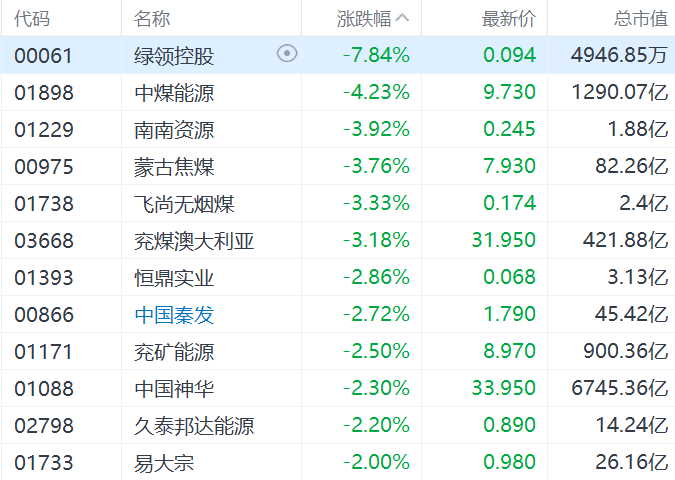675x480 pixels.
Task: Select the -2.30% change value
Action: pyautogui.click(x=376, y=388)
